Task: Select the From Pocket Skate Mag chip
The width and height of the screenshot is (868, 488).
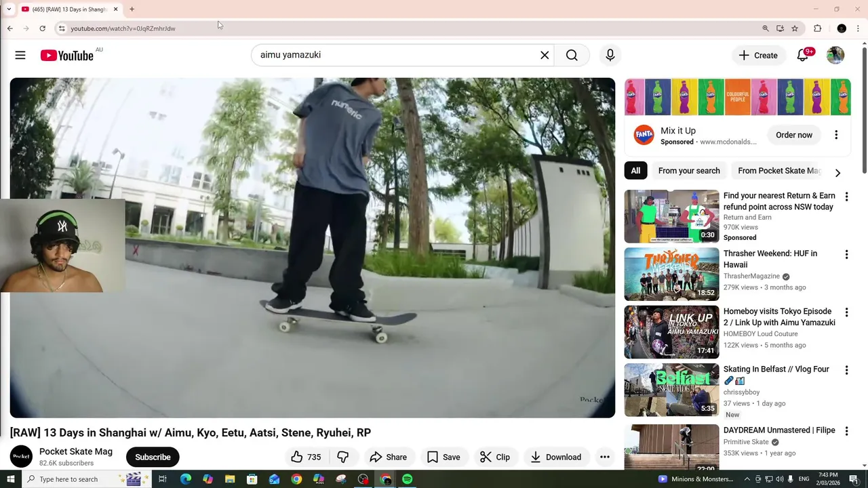Action: [x=778, y=171]
